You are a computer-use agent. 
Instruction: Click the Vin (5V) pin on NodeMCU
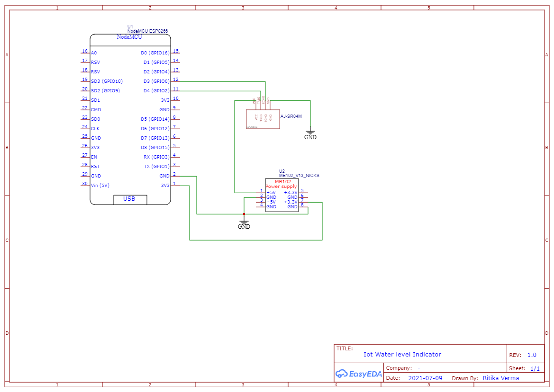tap(101, 186)
